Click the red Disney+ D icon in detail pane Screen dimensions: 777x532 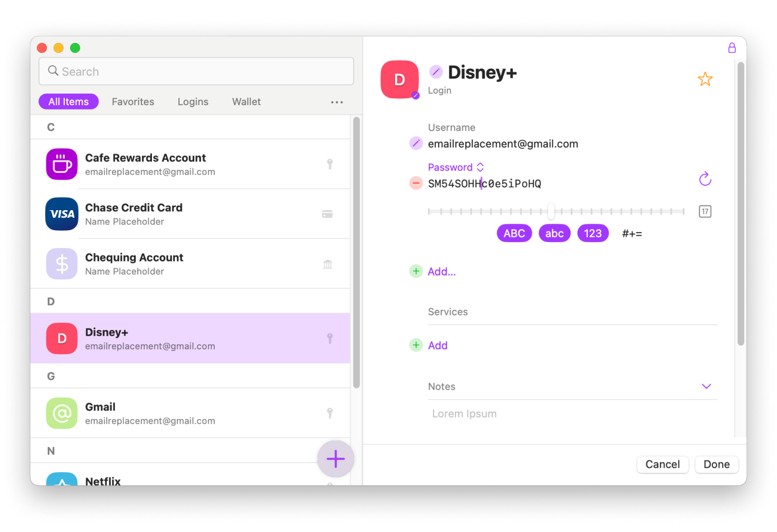[x=399, y=80]
